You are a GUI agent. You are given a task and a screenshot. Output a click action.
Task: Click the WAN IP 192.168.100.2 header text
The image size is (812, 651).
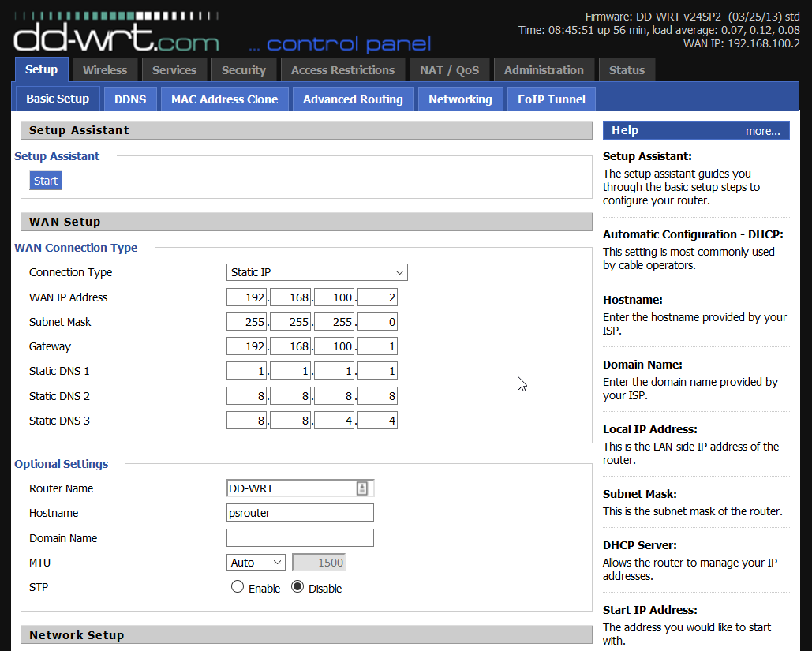click(x=742, y=43)
